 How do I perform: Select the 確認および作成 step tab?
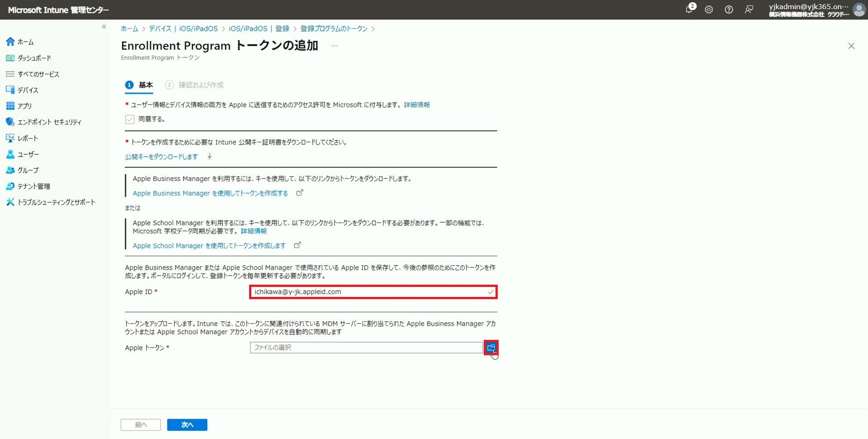(194, 85)
